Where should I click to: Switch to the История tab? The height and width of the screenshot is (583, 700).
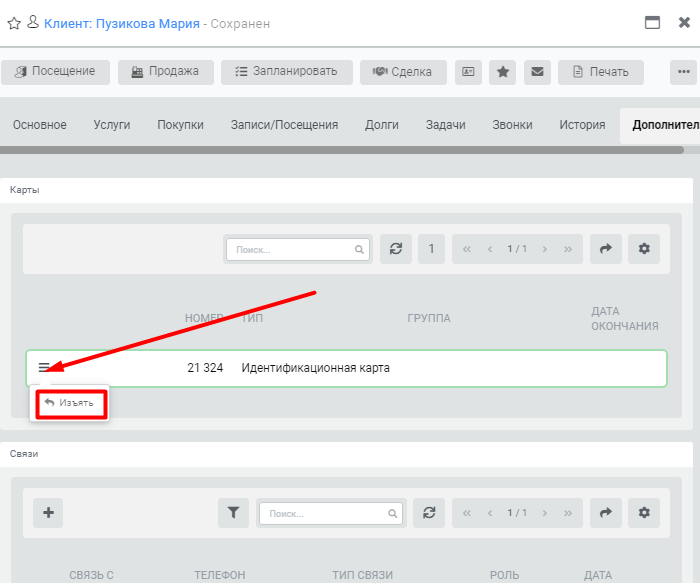(x=582, y=125)
